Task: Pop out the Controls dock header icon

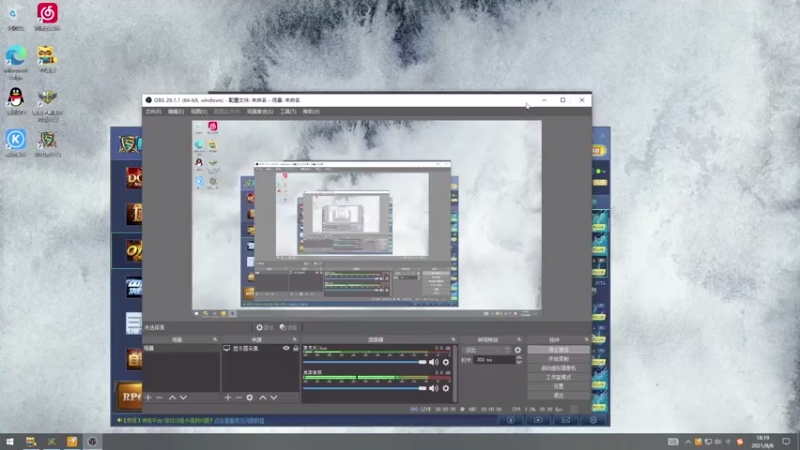Action: tap(586, 339)
